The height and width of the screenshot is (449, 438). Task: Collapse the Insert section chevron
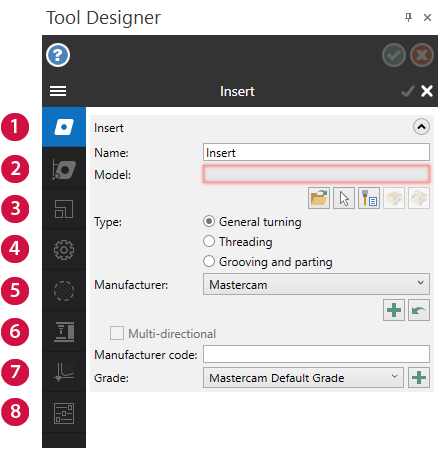coord(421,127)
